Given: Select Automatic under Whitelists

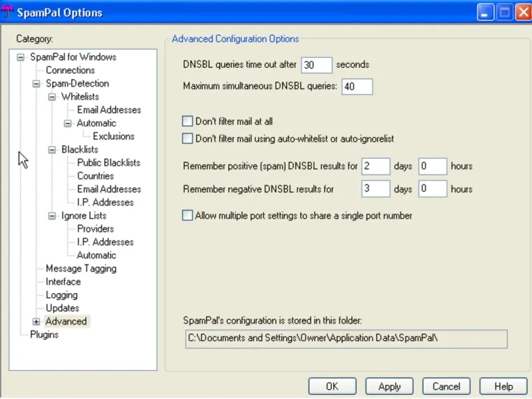Looking at the screenshot, I should (96, 123).
